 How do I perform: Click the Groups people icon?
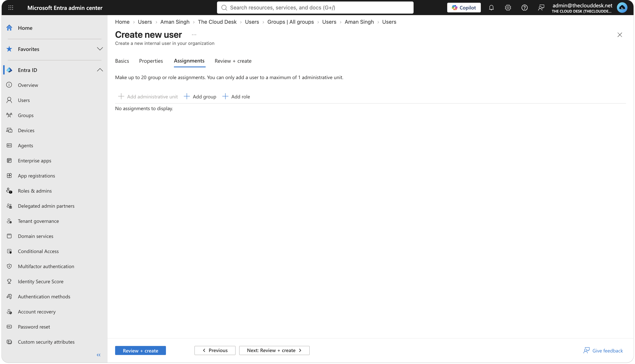[x=9, y=115]
